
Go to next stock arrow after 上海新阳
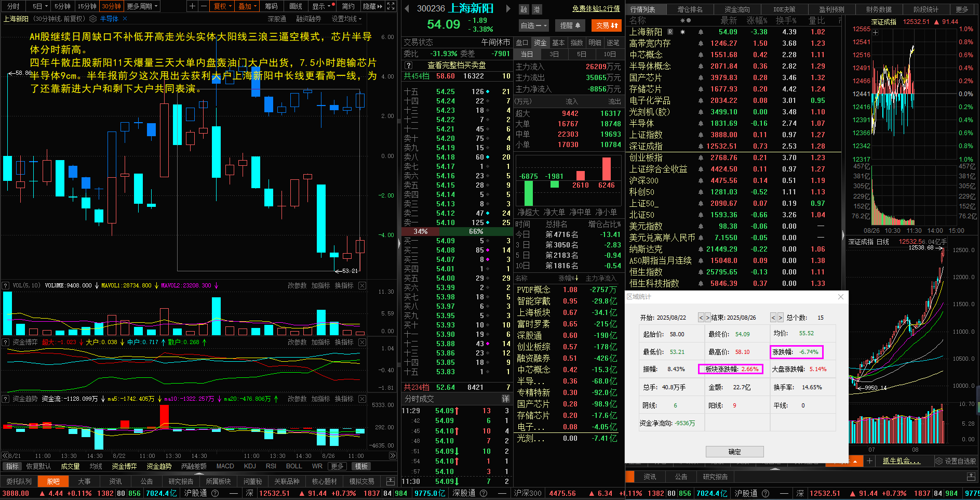point(508,9)
